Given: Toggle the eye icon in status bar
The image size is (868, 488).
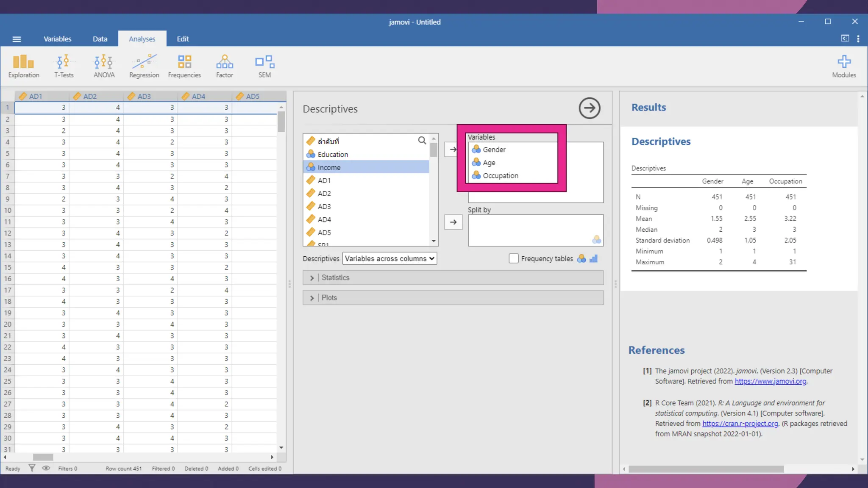Looking at the screenshot, I should (x=46, y=468).
